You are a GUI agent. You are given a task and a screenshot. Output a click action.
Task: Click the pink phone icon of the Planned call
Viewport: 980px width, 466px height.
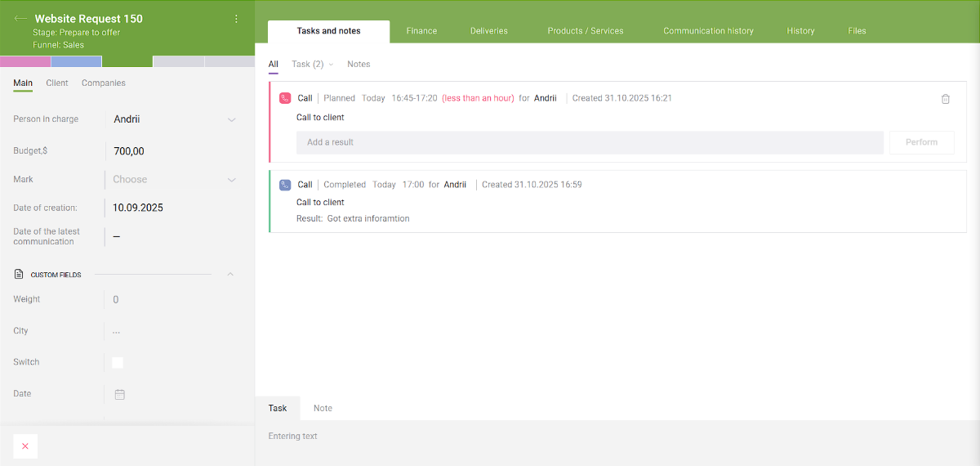click(x=285, y=98)
